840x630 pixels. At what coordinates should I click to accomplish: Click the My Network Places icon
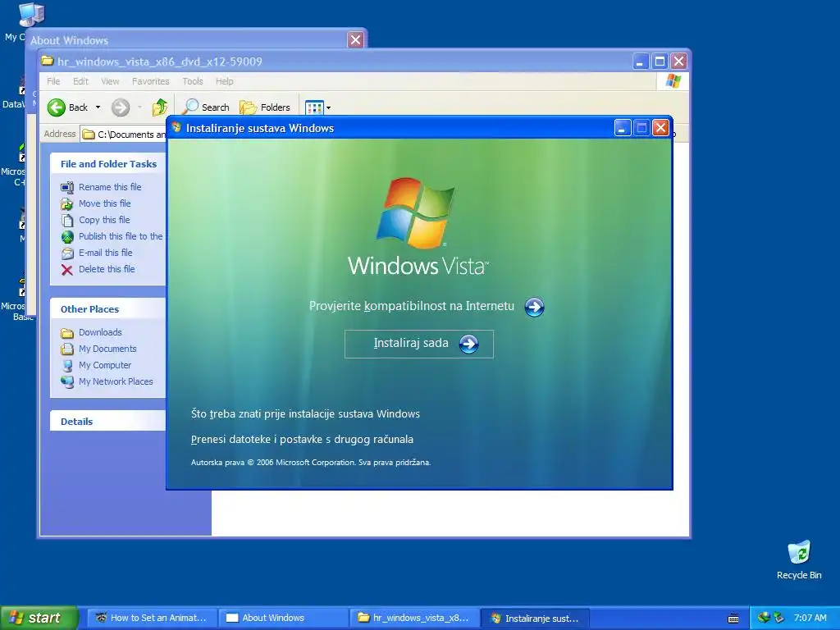[x=67, y=382]
